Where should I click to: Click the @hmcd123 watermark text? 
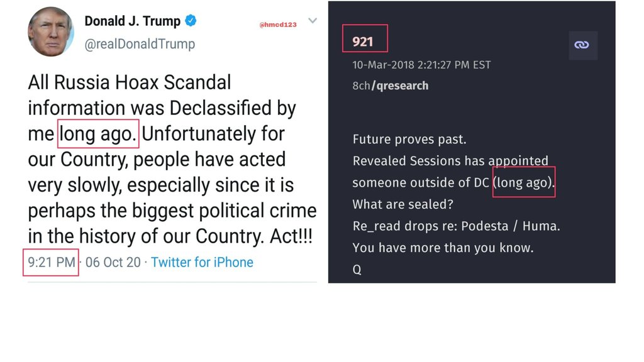coord(278,25)
